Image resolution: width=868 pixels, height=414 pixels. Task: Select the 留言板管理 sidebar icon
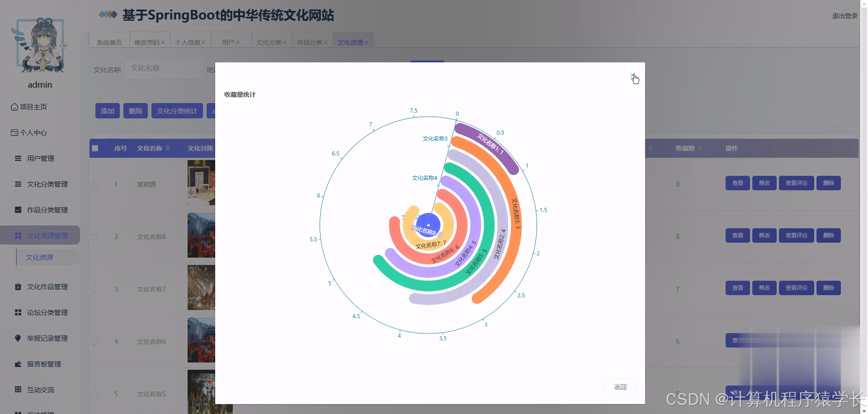tap(18, 364)
